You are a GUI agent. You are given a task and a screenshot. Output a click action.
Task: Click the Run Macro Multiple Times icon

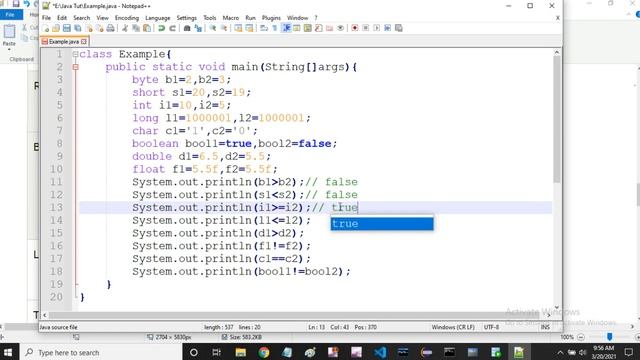click(387, 28)
